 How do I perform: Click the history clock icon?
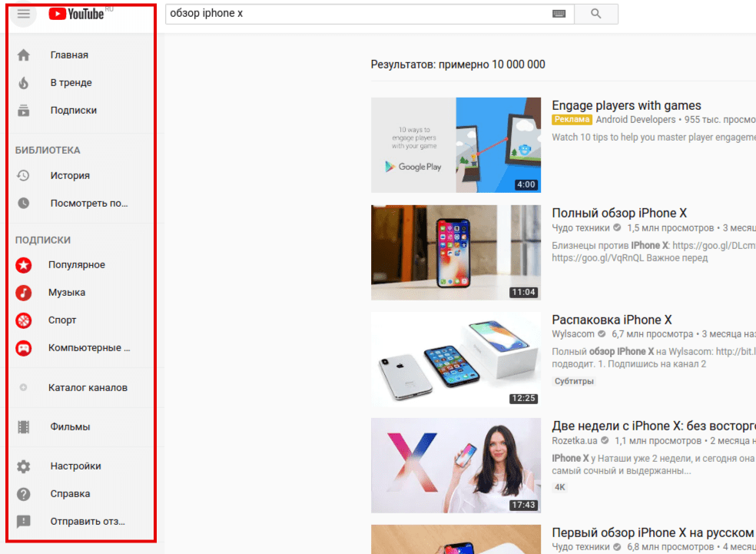(23, 175)
